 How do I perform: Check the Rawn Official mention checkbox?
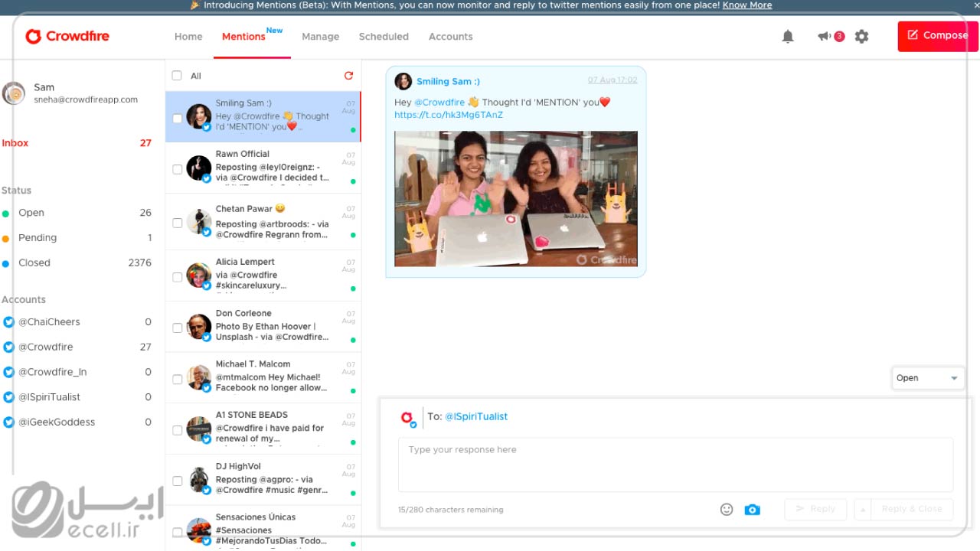coord(178,169)
